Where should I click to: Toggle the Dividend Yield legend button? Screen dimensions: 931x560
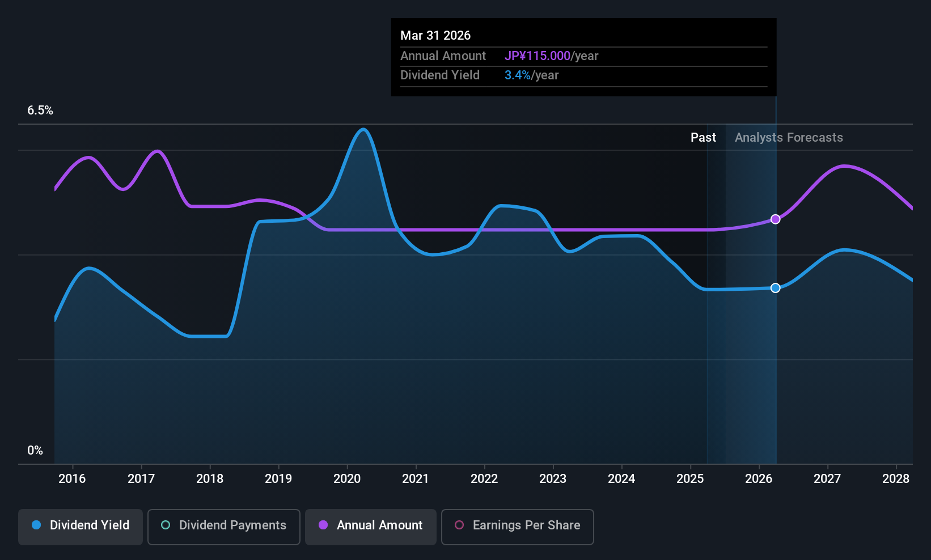(x=81, y=527)
